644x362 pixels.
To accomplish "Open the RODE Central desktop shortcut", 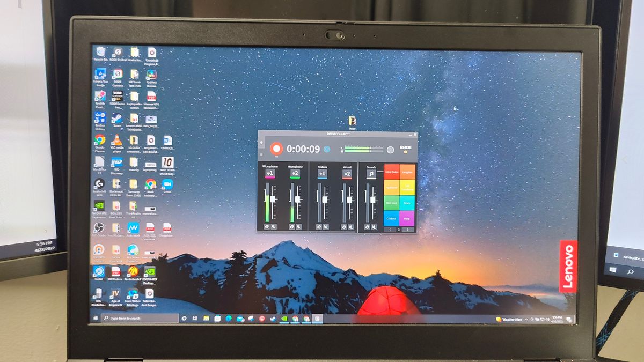I will coord(117,54).
